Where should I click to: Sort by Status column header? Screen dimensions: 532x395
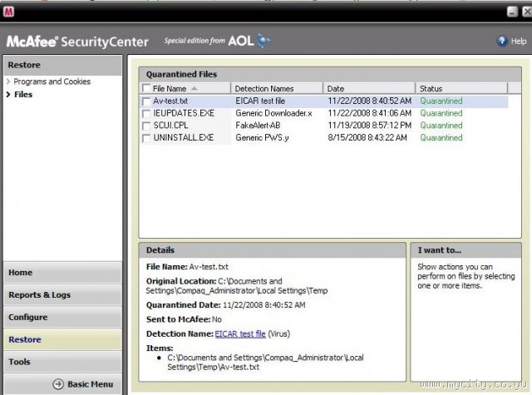click(461, 89)
